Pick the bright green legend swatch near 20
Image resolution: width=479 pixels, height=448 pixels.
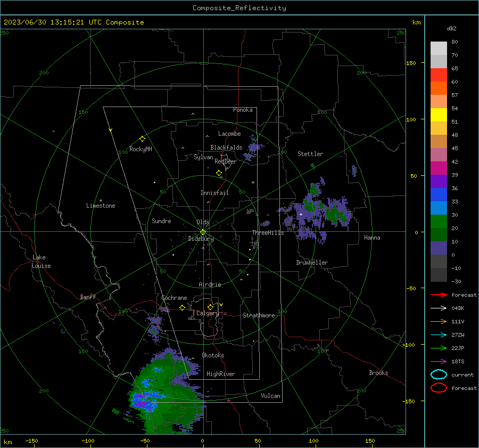tap(439, 222)
